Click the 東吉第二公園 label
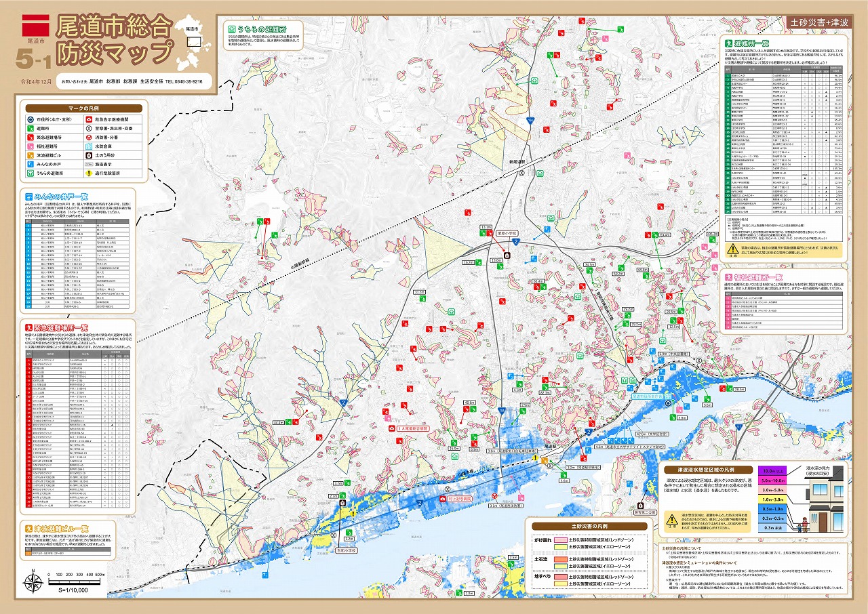The height and width of the screenshot is (614, 868). point(645,512)
